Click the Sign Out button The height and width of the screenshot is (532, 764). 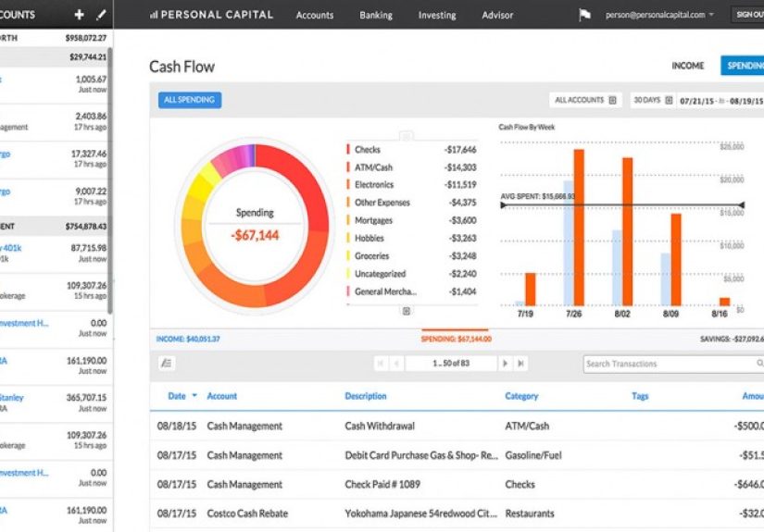pos(748,15)
